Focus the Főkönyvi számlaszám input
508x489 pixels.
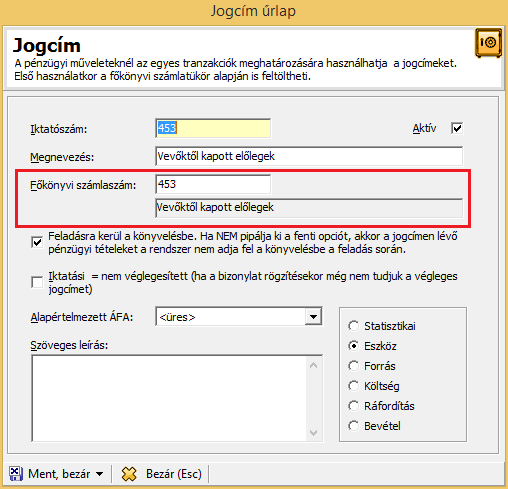click(213, 184)
